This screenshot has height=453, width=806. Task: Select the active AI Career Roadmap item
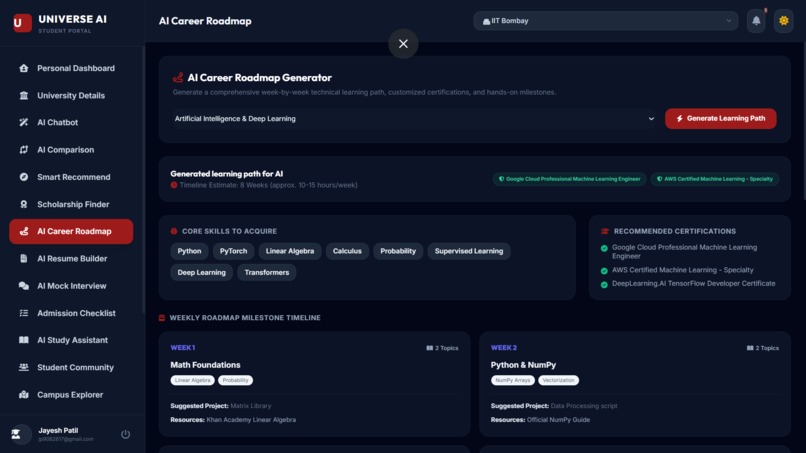(71, 231)
